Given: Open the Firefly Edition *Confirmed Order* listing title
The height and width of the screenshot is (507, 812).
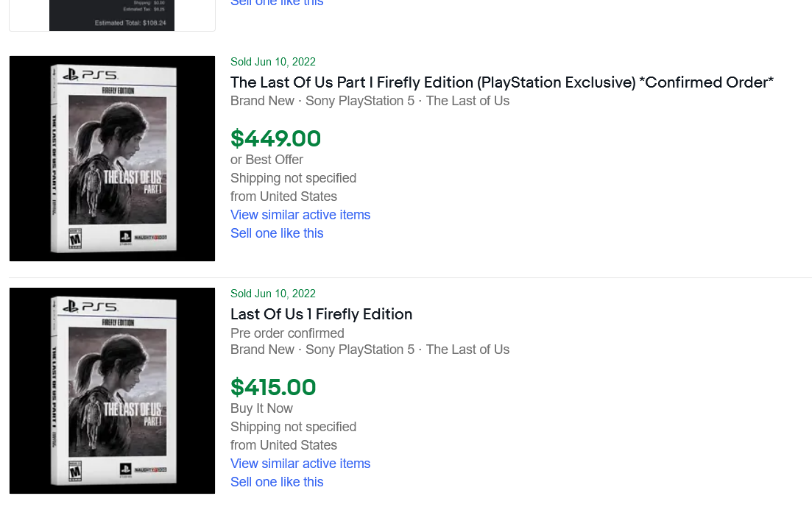Looking at the screenshot, I should [x=501, y=82].
